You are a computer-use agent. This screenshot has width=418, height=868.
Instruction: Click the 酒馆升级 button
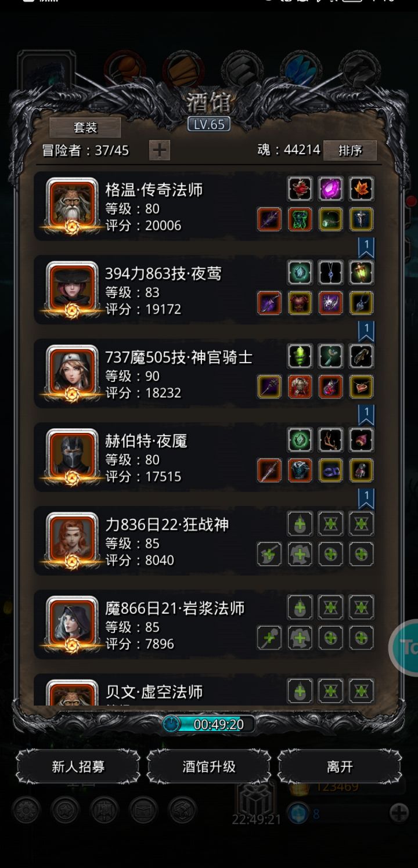pyautogui.click(x=209, y=766)
